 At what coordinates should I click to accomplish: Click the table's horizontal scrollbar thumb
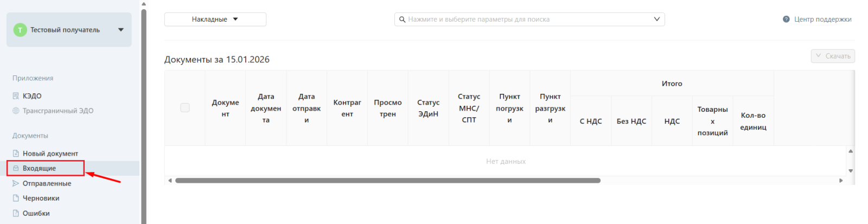point(387,181)
